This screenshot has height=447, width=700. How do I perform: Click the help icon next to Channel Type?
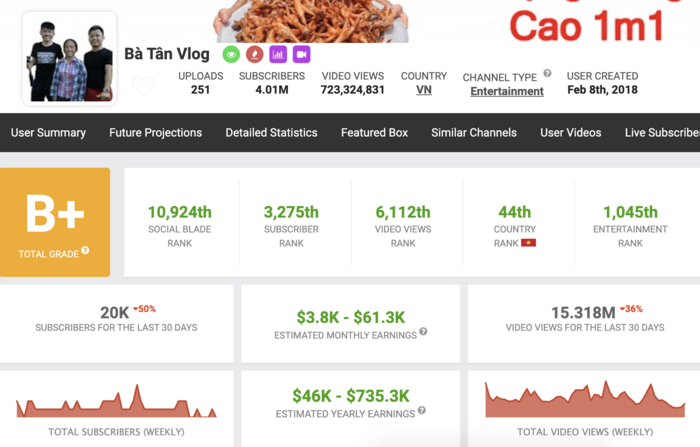click(547, 74)
